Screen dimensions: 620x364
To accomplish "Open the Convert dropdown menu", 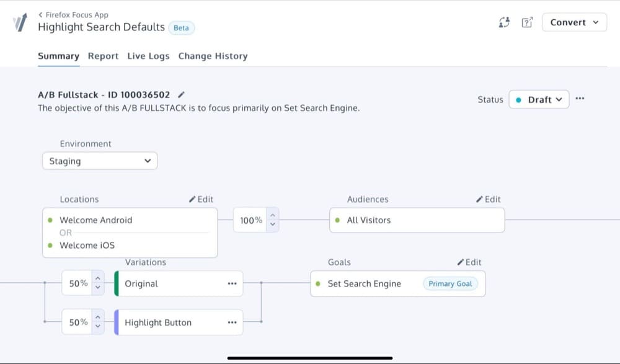I will (574, 22).
